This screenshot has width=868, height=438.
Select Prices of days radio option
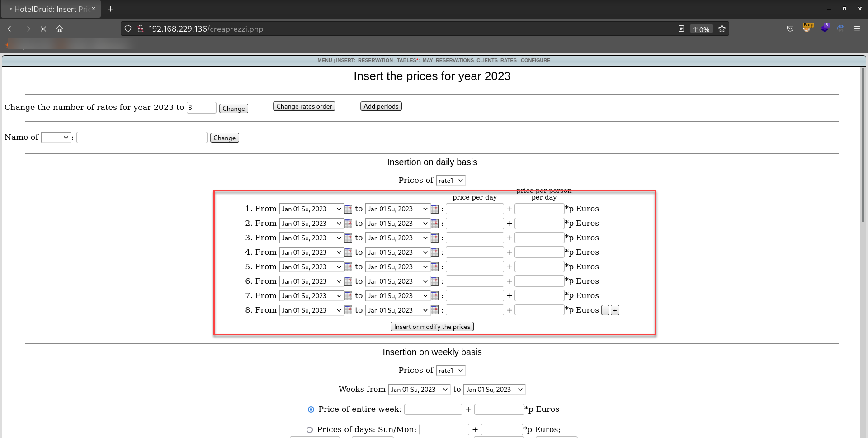point(310,430)
